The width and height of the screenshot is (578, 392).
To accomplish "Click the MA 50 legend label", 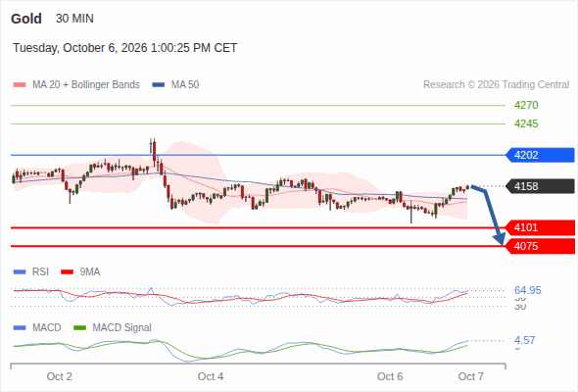I will (185, 85).
